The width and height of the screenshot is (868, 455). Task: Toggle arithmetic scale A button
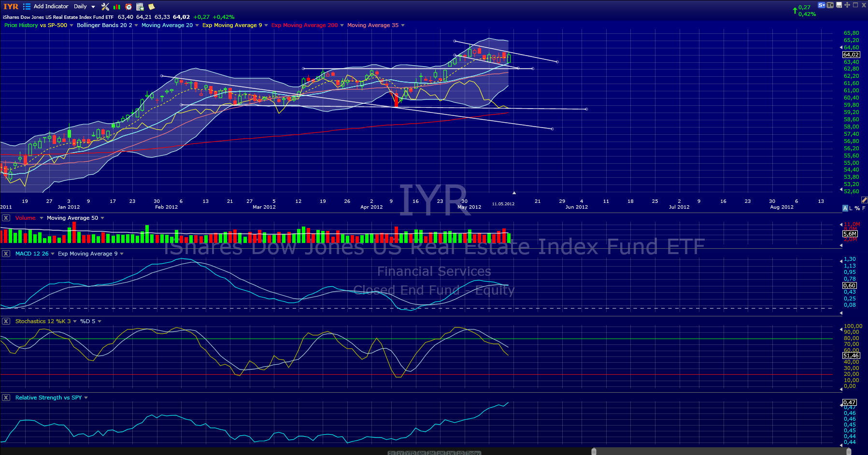[x=845, y=208]
